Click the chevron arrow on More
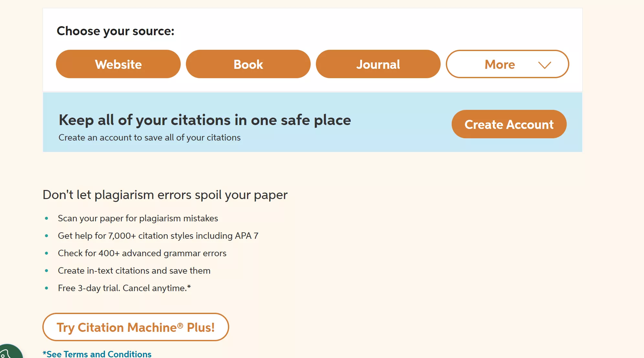The height and width of the screenshot is (358, 644). (x=545, y=65)
